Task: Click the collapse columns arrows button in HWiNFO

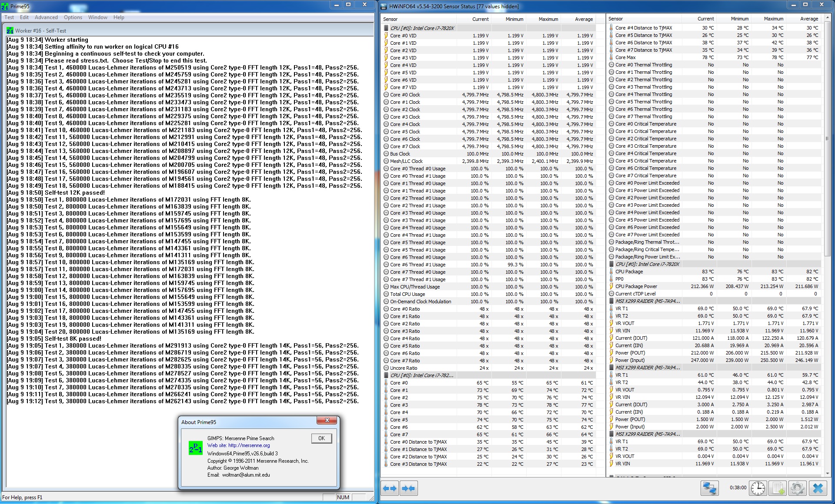Action: tap(409, 488)
